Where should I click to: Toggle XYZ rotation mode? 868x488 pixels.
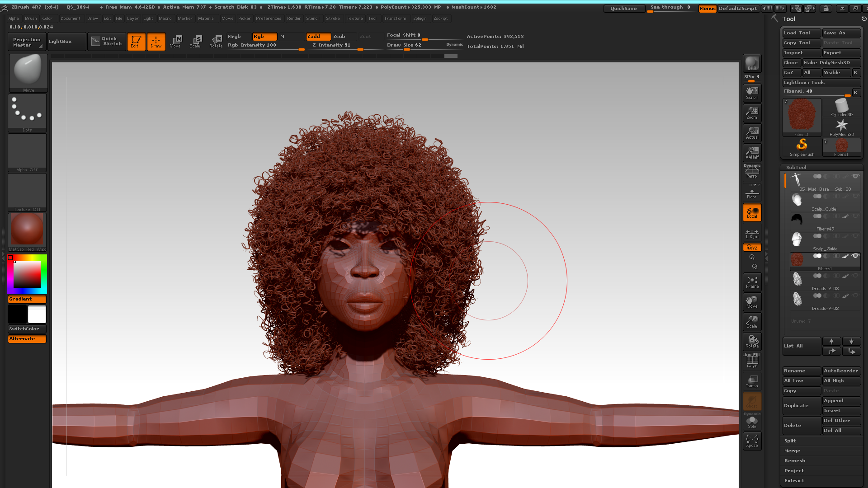pos(752,248)
